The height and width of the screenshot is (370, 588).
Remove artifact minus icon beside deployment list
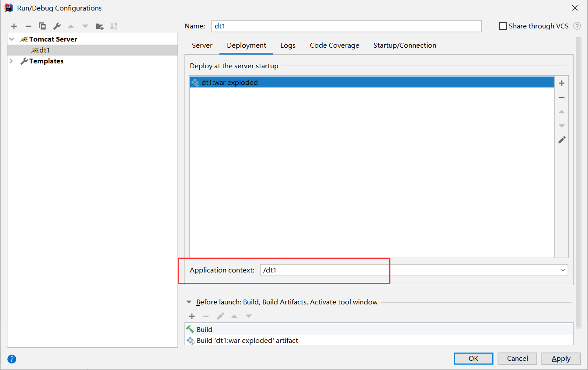tap(562, 98)
